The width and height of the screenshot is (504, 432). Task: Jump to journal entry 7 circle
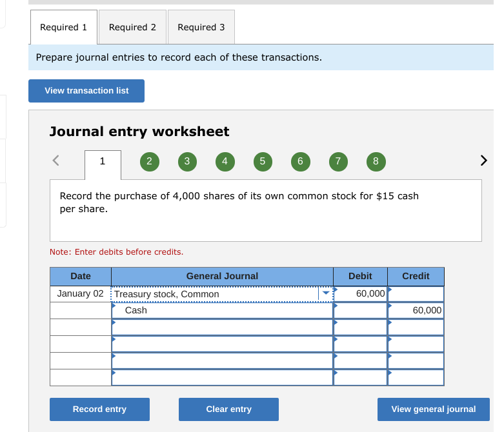pos(338,162)
